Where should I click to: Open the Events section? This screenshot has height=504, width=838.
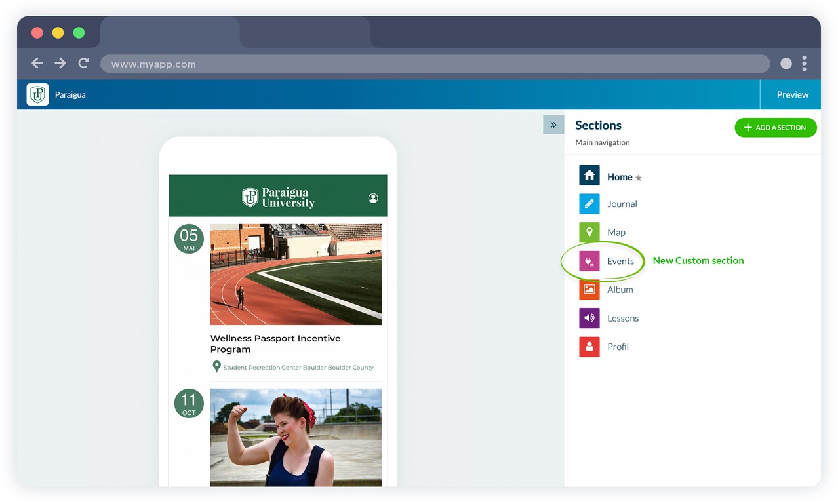pyautogui.click(x=620, y=261)
